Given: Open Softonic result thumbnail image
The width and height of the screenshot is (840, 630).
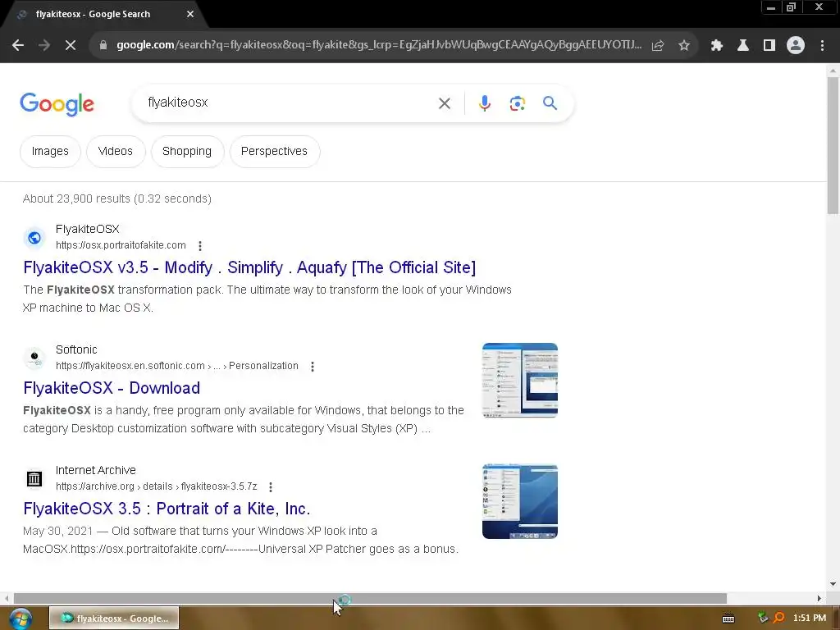Looking at the screenshot, I should [519, 381].
